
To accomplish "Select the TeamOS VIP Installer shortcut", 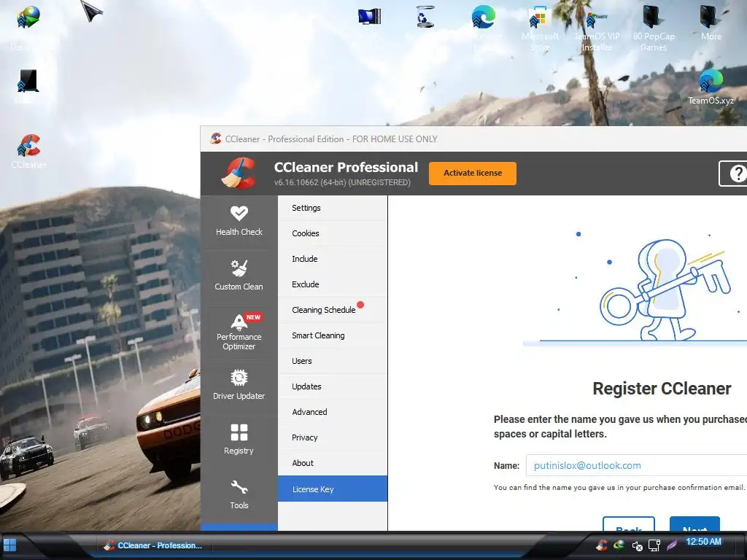I will [597, 29].
